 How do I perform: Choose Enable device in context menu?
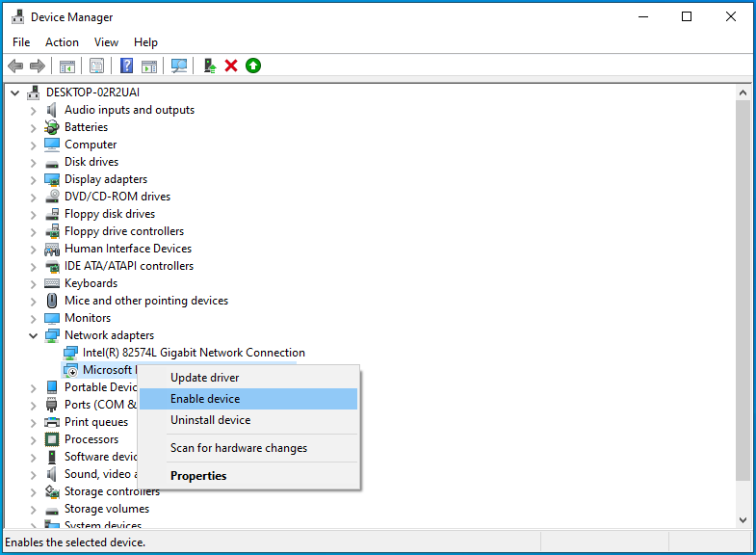pos(248,399)
